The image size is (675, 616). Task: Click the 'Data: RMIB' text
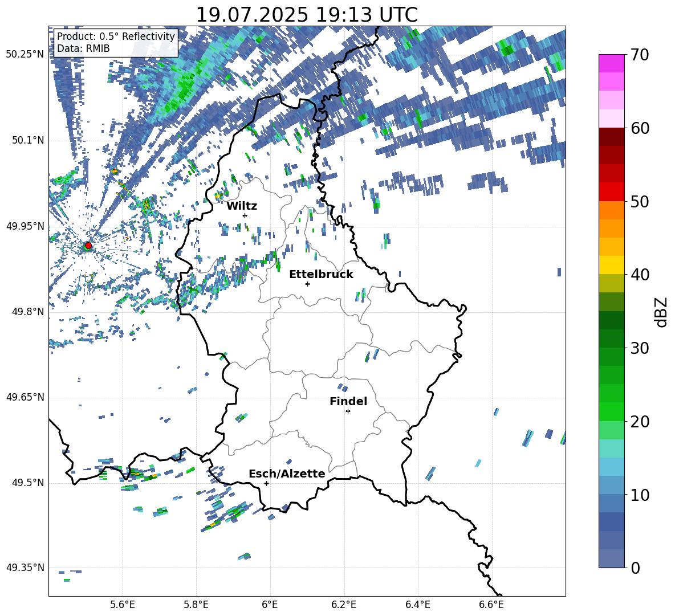click(83, 48)
